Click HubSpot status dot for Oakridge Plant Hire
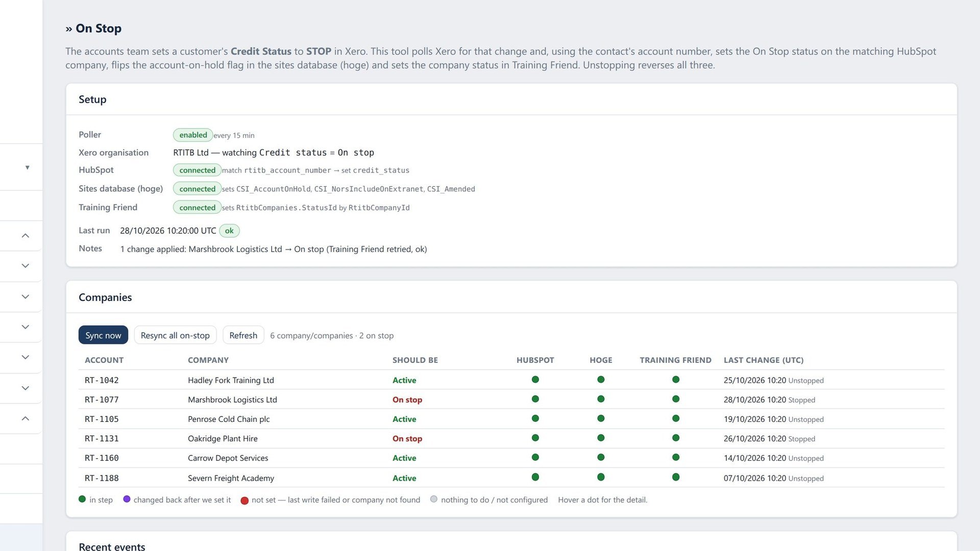The width and height of the screenshot is (980, 551). [x=535, y=438]
